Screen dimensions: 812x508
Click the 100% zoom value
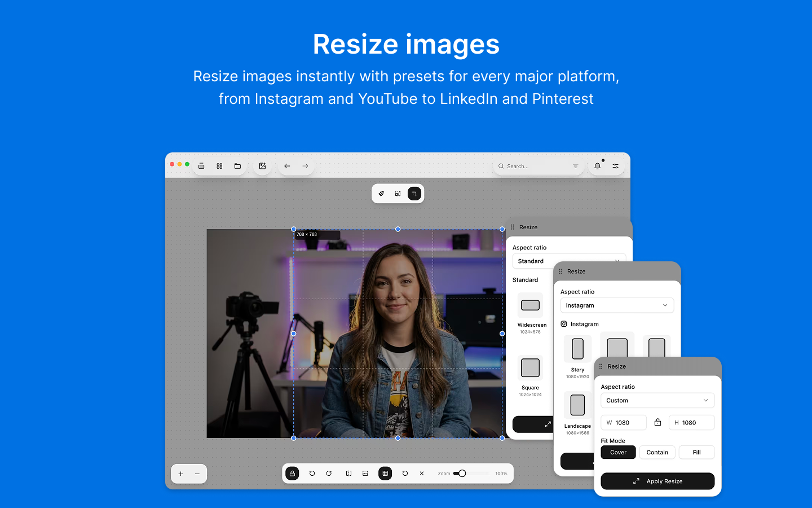pyautogui.click(x=501, y=474)
